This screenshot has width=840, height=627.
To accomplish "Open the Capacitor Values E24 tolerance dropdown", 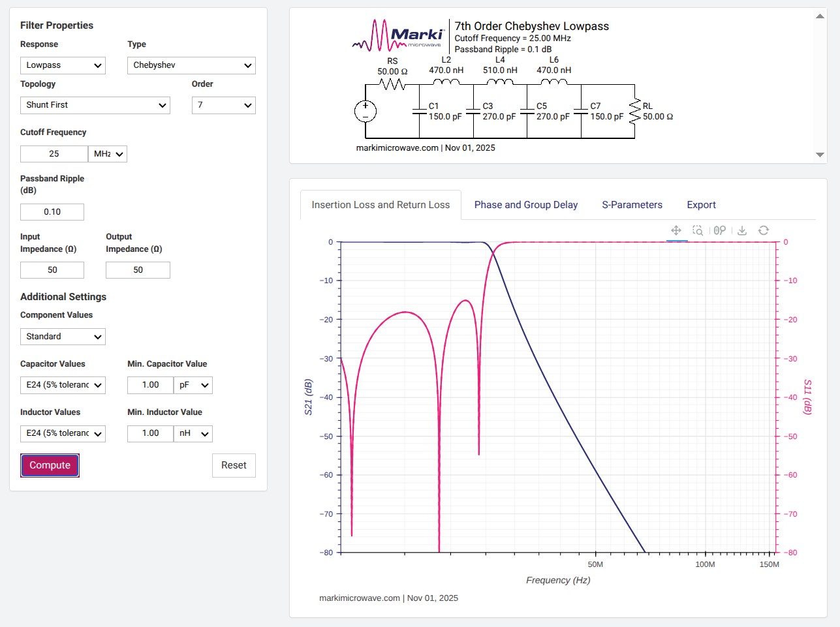I will click(x=63, y=385).
